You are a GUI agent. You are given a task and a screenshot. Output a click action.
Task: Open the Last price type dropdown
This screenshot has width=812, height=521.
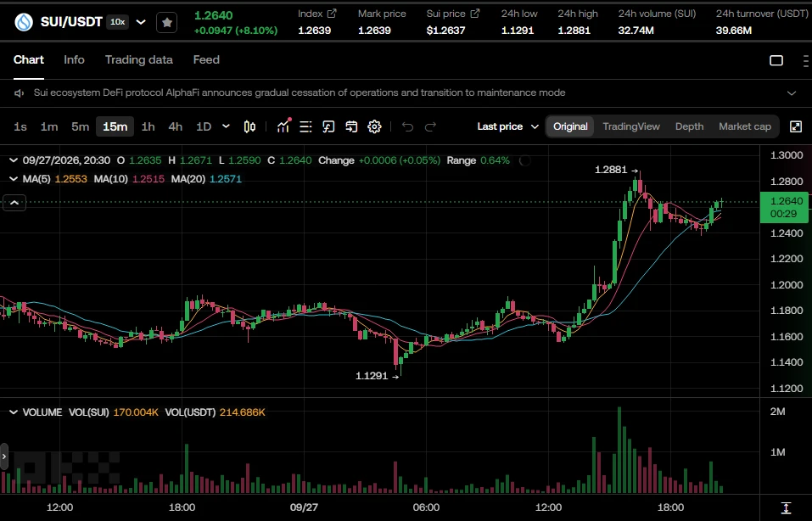coord(507,126)
